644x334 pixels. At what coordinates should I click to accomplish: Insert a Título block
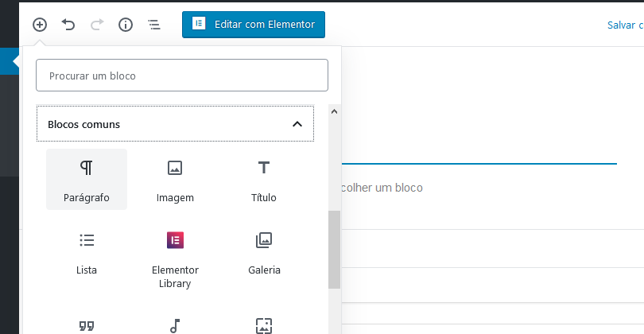click(x=264, y=180)
